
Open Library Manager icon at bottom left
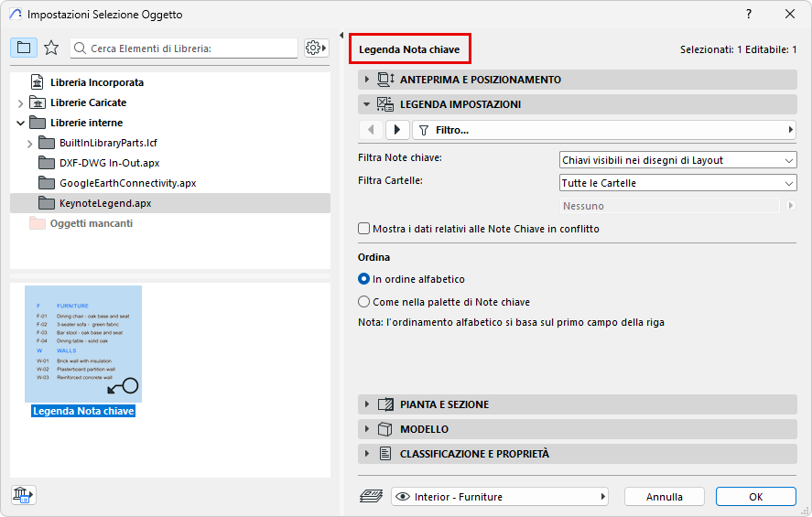24,495
